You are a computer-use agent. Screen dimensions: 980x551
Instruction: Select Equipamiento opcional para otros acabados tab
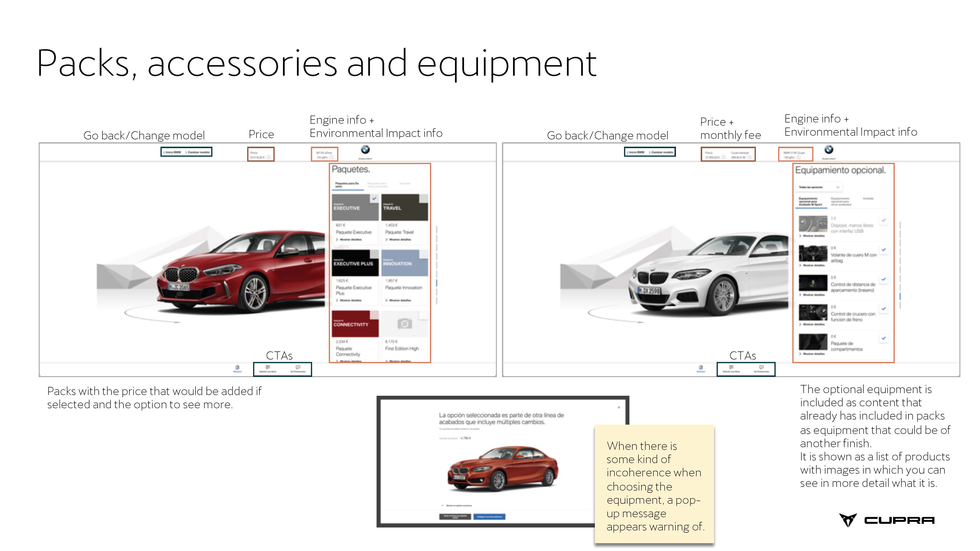click(x=841, y=202)
